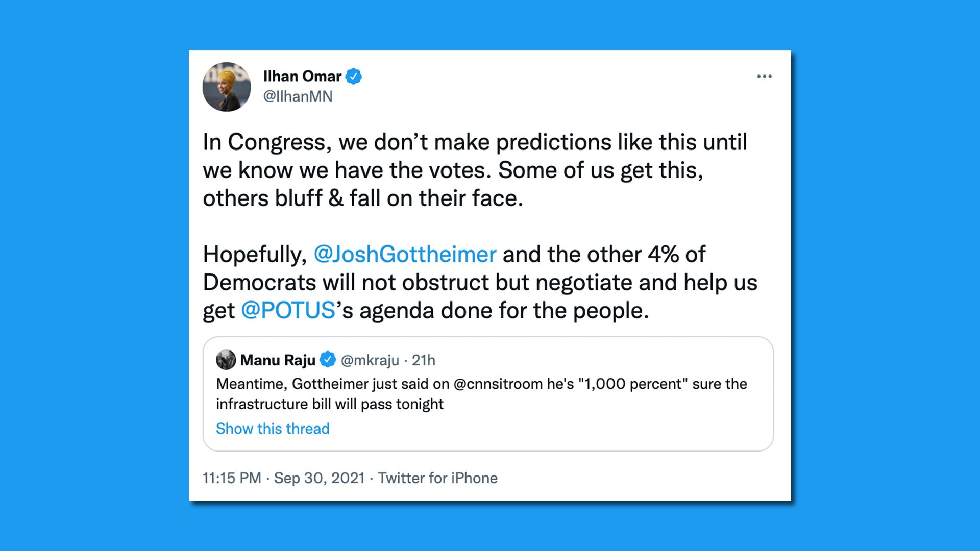Open the three-dot more options menu
This screenshot has width=980, height=551.
pyautogui.click(x=764, y=77)
